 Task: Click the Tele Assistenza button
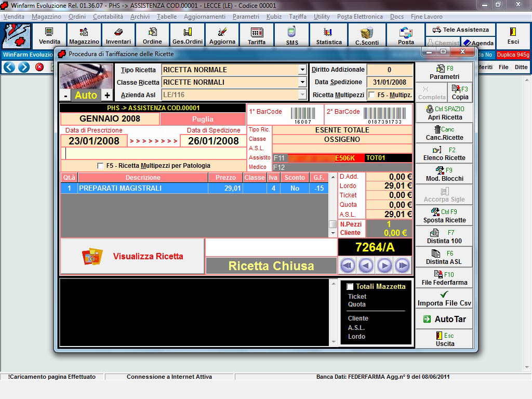click(460, 30)
